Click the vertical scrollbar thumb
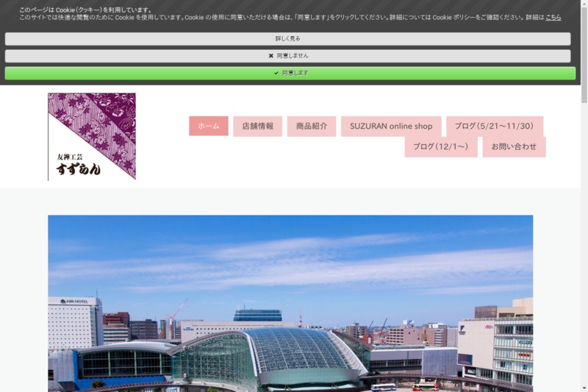Image resolution: width=588 pixels, height=392 pixels. click(584, 55)
